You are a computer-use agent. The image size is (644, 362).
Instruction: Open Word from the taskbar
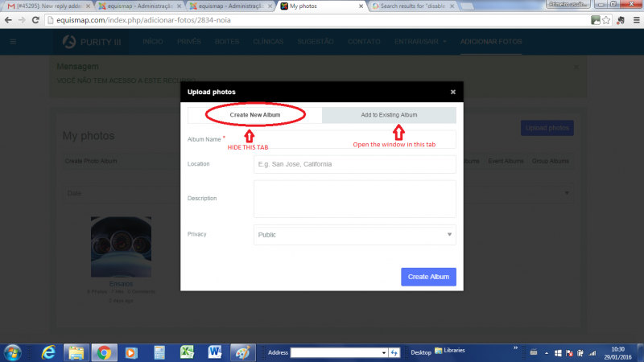(x=215, y=352)
